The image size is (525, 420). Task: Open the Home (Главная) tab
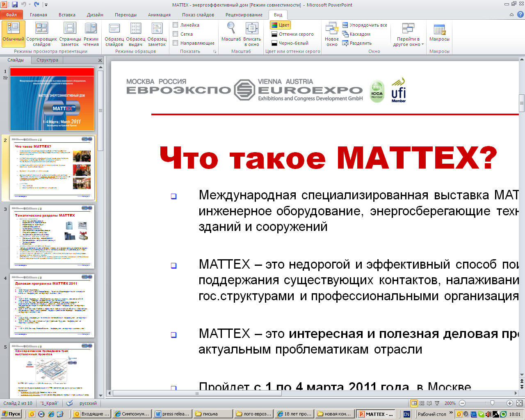[x=39, y=15]
